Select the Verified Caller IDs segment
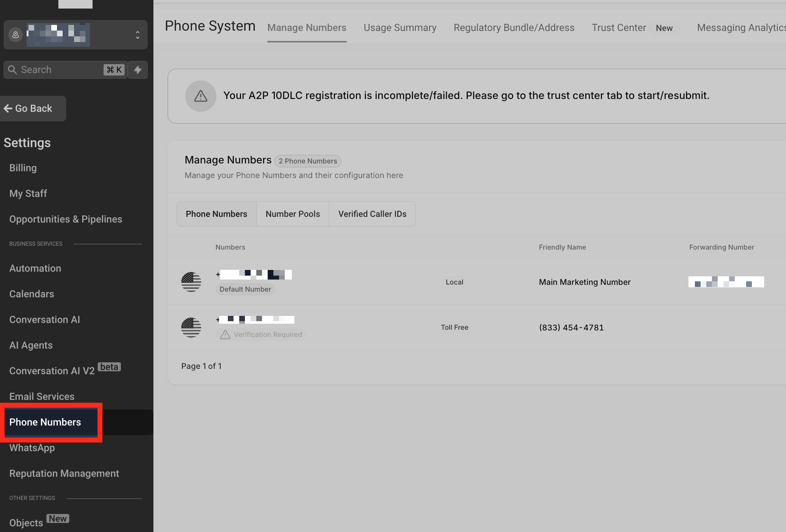Screen dimensions: 786x532 pos(372,214)
